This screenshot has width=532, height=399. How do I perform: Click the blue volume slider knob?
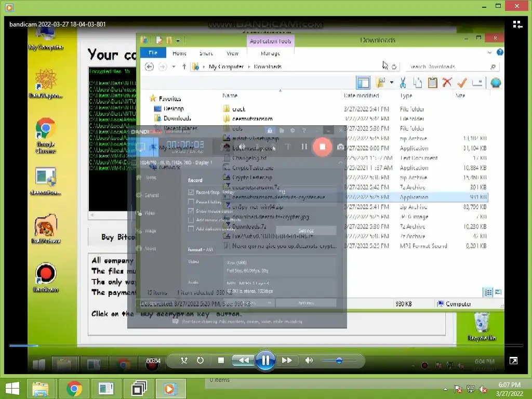point(339,361)
